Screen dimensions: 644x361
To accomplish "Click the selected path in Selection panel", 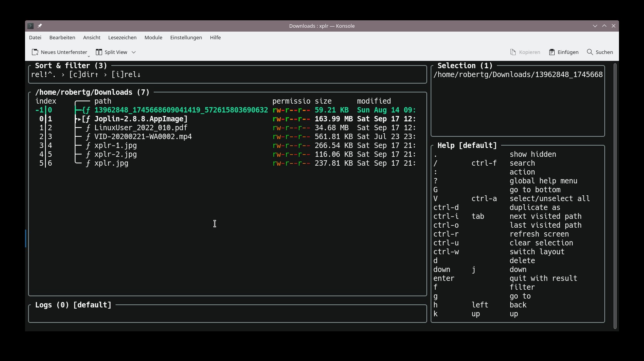I will (x=518, y=74).
